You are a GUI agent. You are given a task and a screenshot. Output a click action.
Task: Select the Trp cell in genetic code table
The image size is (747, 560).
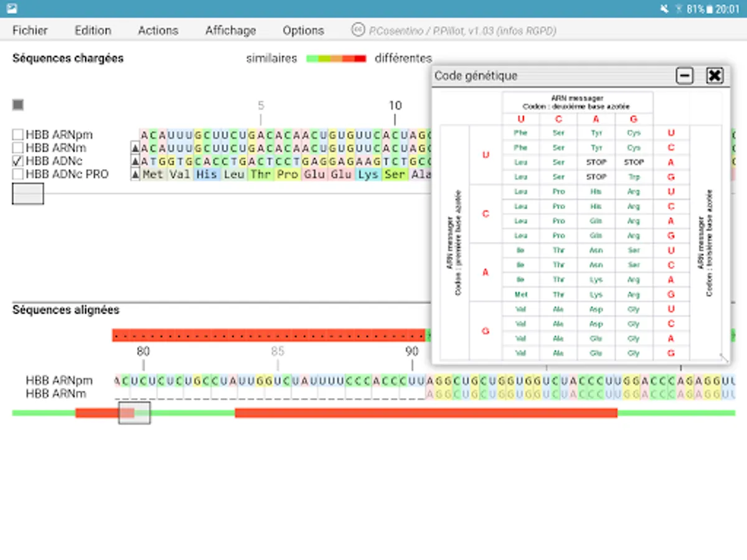pos(634,177)
